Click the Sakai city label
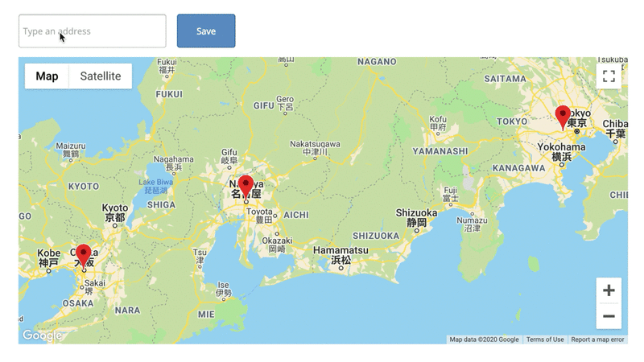The height and width of the screenshot is (362, 644). click(x=93, y=287)
